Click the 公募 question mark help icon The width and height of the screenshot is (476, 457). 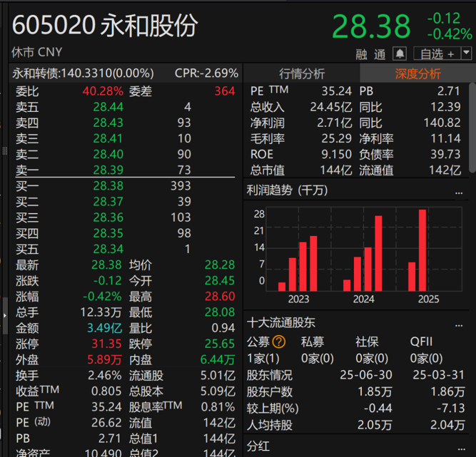[278, 342]
